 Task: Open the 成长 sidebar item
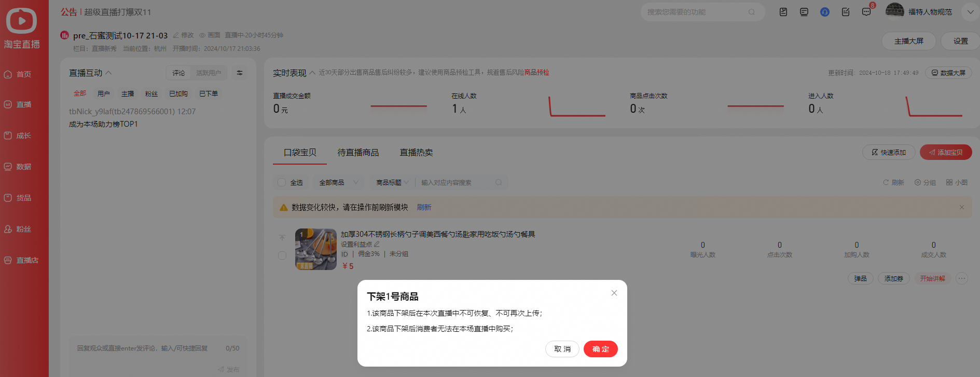click(18, 136)
